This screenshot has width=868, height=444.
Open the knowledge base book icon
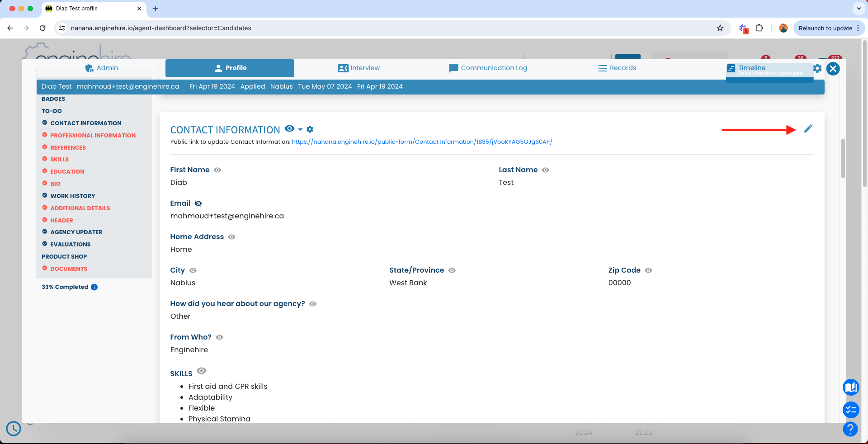click(x=851, y=387)
